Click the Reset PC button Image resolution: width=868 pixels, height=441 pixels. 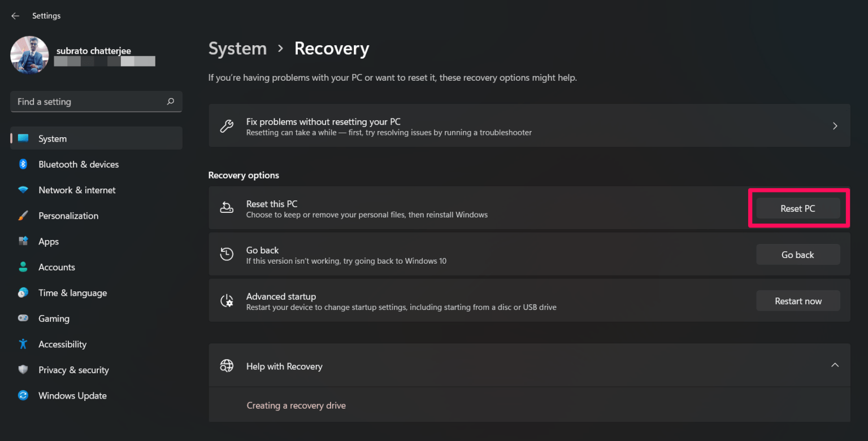(798, 208)
